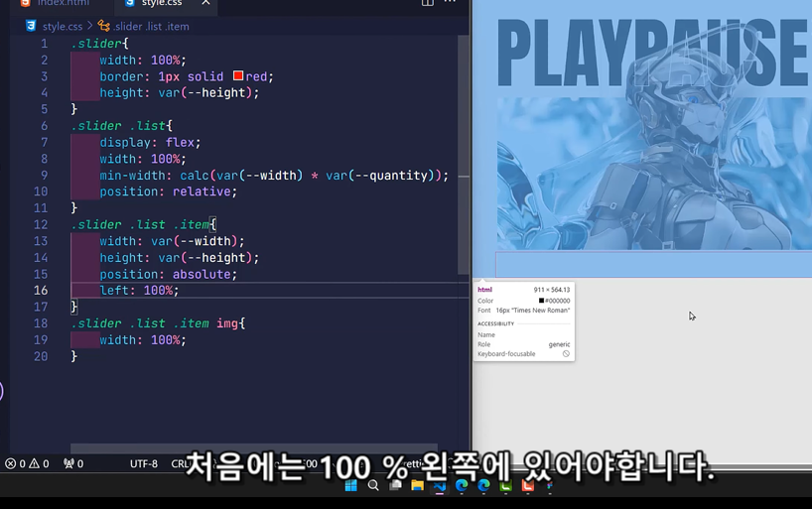Click the green app taskbar icon

(x=506, y=486)
